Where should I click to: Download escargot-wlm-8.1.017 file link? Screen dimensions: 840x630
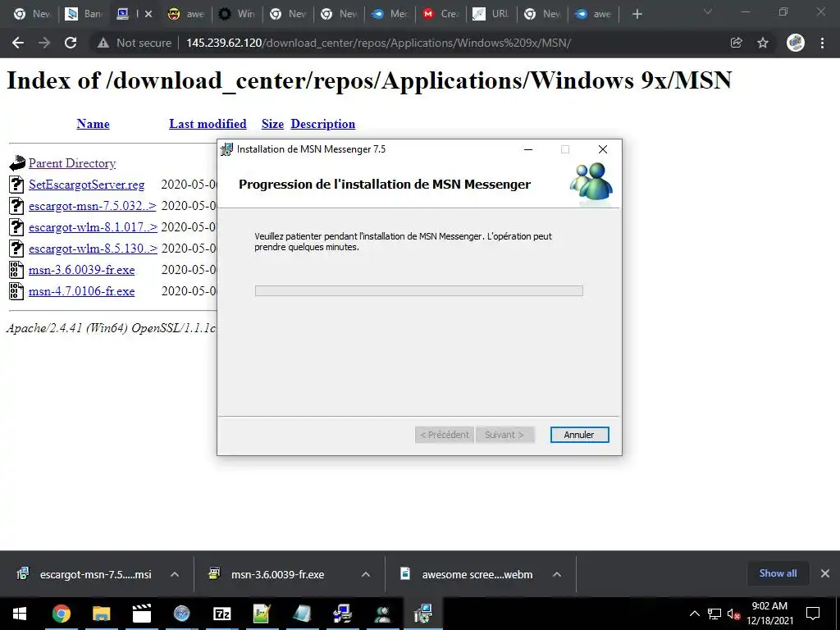coord(94,227)
